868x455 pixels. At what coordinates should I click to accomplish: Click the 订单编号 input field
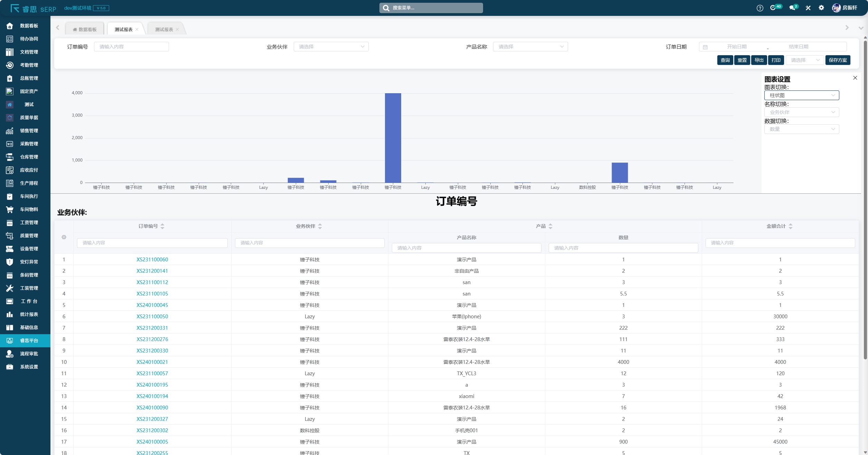coord(131,47)
